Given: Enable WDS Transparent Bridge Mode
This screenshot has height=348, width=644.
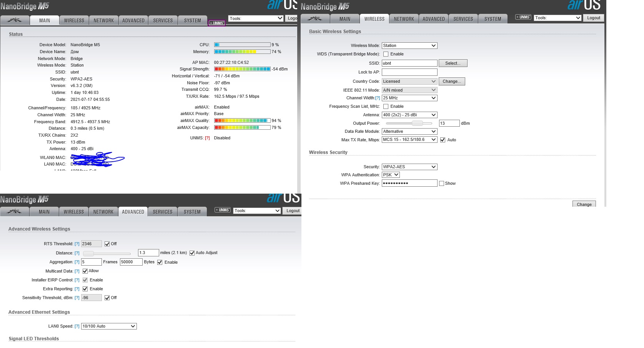Looking at the screenshot, I should pyautogui.click(x=386, y=54).
